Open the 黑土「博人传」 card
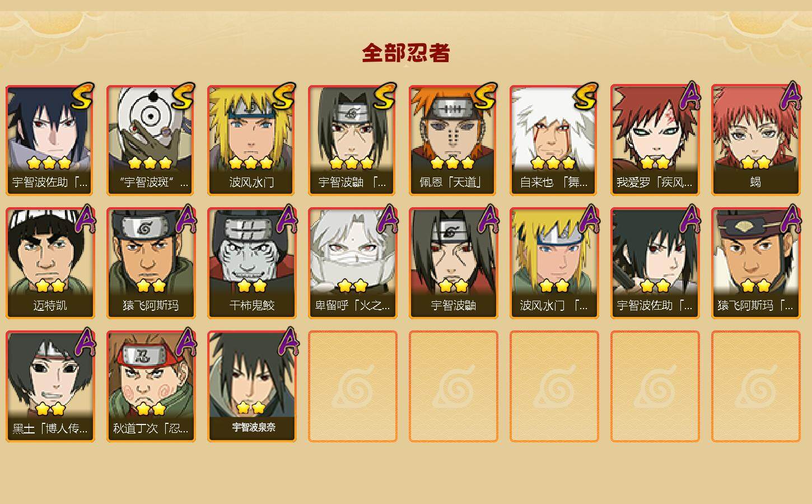This screenshot has height=504, width=812. [50, 386]
